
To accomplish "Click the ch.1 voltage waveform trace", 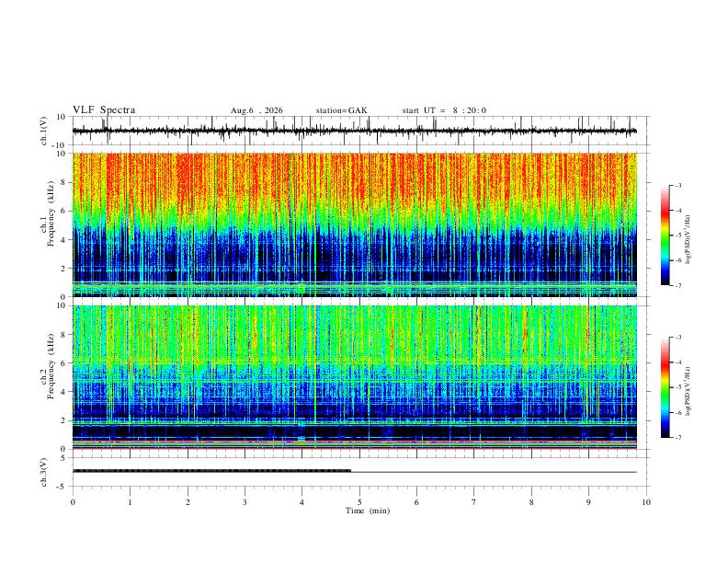I will pyautogui.click(x=354, y=131).
